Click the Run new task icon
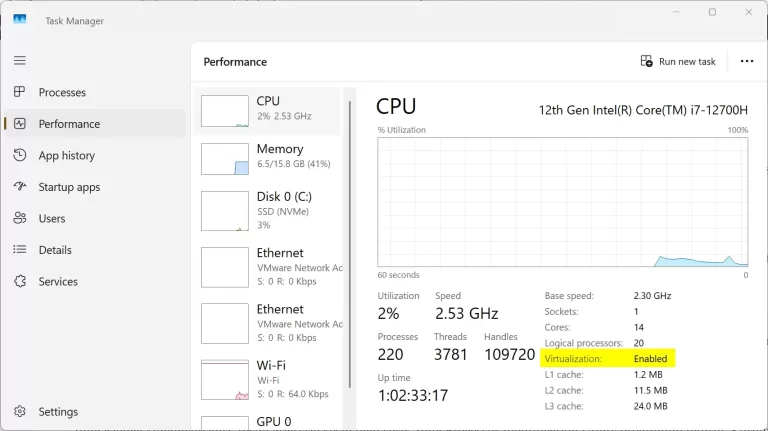The image size is (768, 431). [x=647, y=61]
